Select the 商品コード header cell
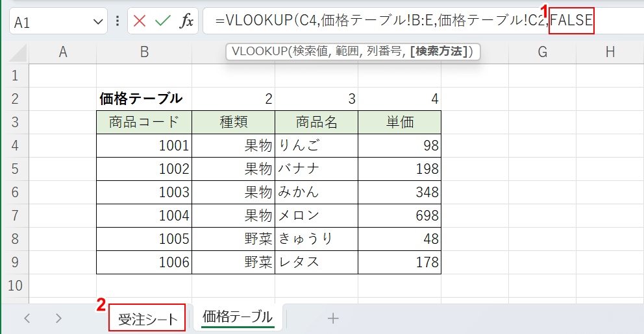644x334 pixels. pyautogui.click(x=144, y=122)
